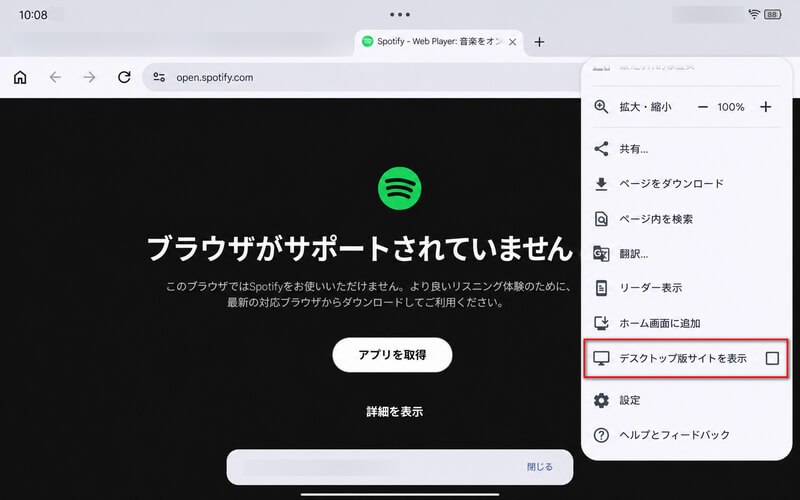Decrease zoom with the minus button

703,107
